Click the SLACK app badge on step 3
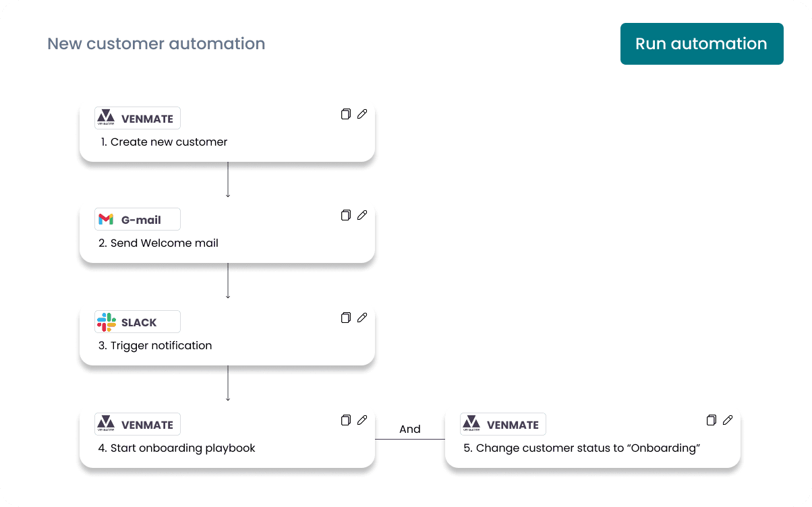812x507 pixels. [x=137, y=321]
